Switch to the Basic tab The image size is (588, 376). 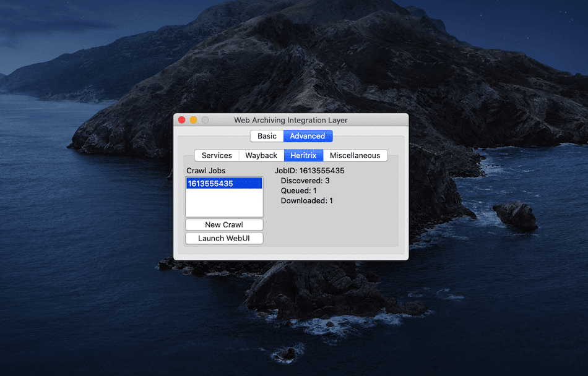[x=267, y=136]
